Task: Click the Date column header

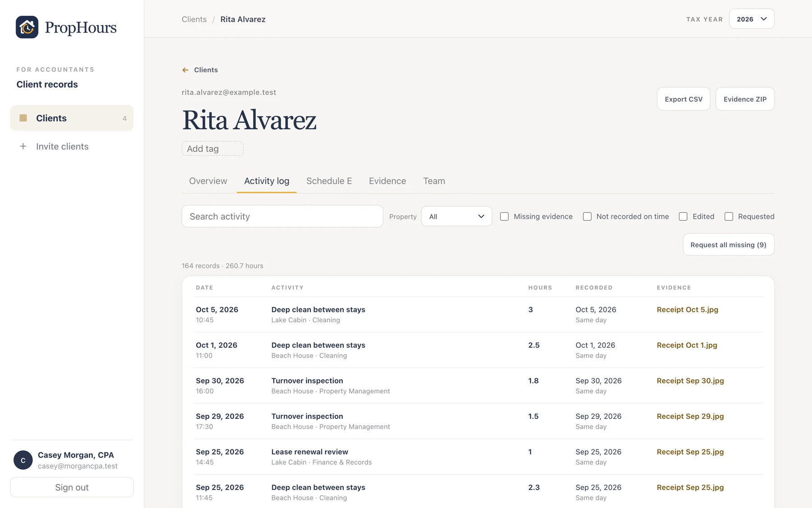Action: [x=204, y=288]
